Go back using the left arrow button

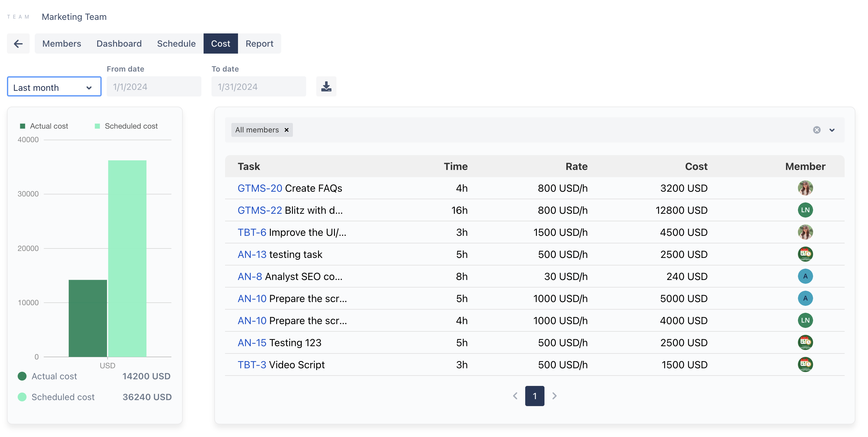click(x=18, y=44)
